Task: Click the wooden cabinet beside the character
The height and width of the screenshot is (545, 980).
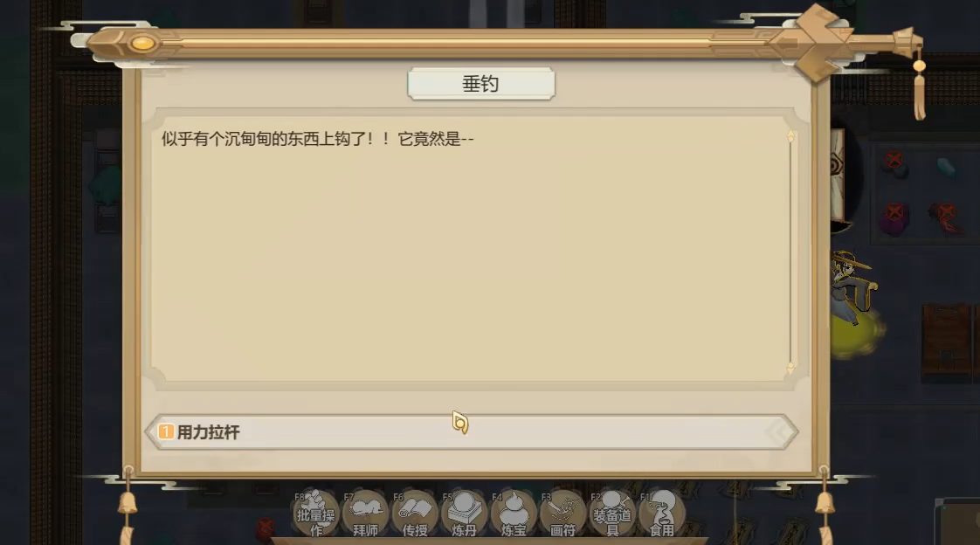Action: click(946, 342)
